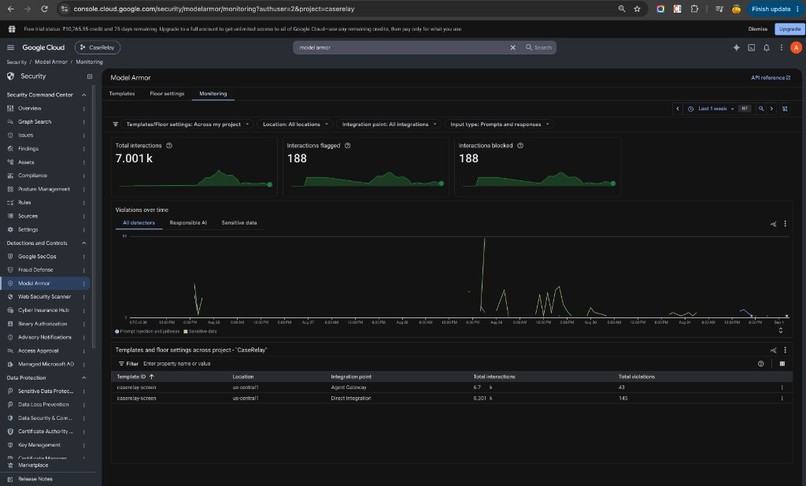Open the main navigation hamburger menu
Viewport: 806px width, 486px height.
(10, 47)
